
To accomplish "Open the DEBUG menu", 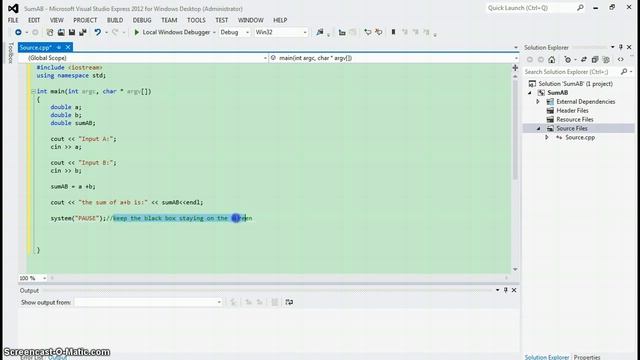I will coord(142,20).
